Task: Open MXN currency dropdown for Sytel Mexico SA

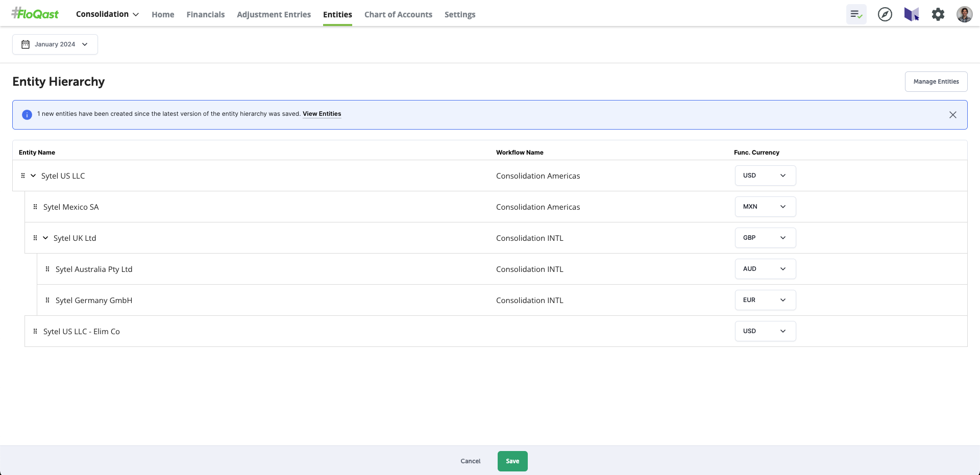Action: tap(765, 207)
